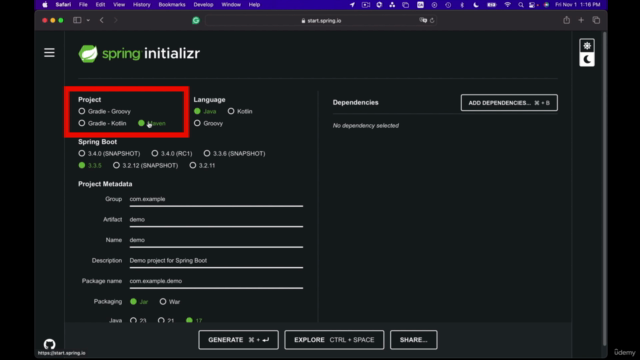
Task: Click the SHARE... button
Action: tap(413, 340)
